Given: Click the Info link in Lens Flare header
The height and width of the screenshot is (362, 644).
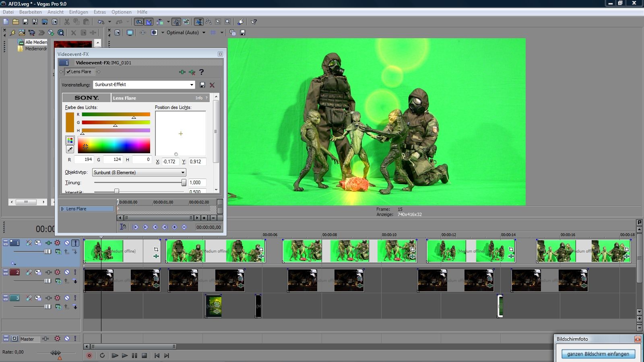Looking at the screenshot, I should [199, 98].
